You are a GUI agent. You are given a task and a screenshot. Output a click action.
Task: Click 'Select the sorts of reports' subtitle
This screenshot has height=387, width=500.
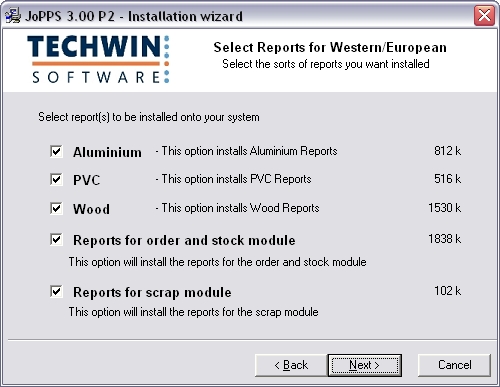[x=326, y=64]
